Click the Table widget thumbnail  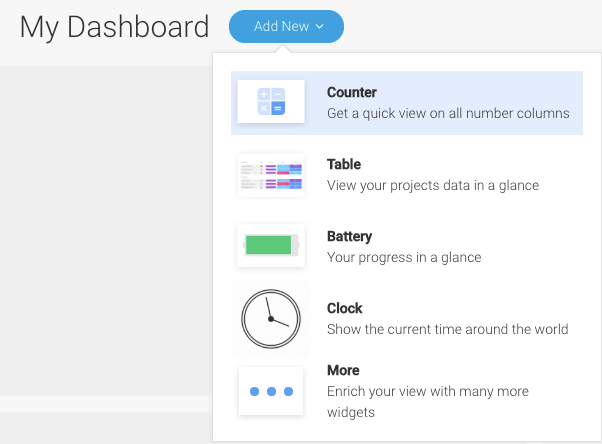pos(271,175)
